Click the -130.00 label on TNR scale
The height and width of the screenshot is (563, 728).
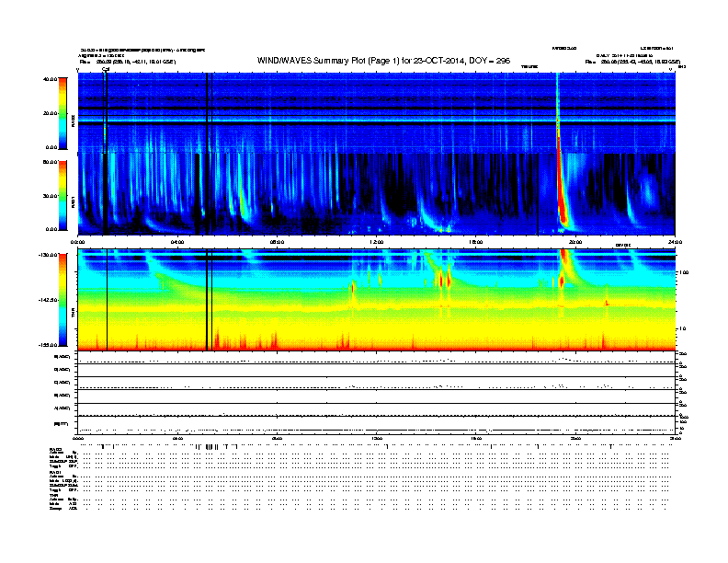(x=48, y=255)
